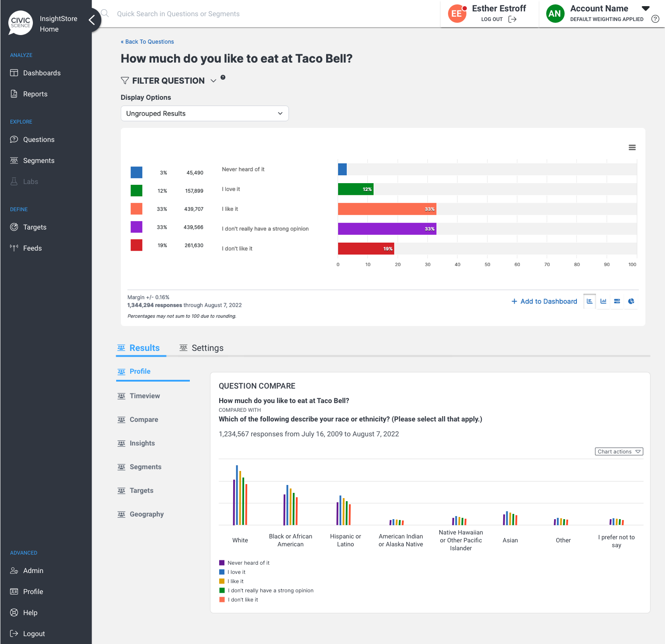Open Admin in the Advanced section
Viewport: 665px width, 644px height.
[x=27, y=570]
